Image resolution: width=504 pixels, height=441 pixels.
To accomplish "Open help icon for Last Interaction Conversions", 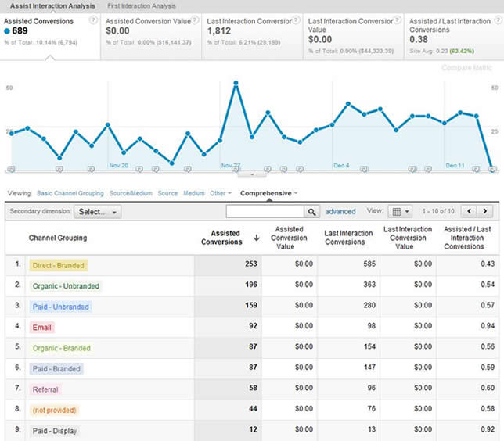I will [x=297, y=20].
